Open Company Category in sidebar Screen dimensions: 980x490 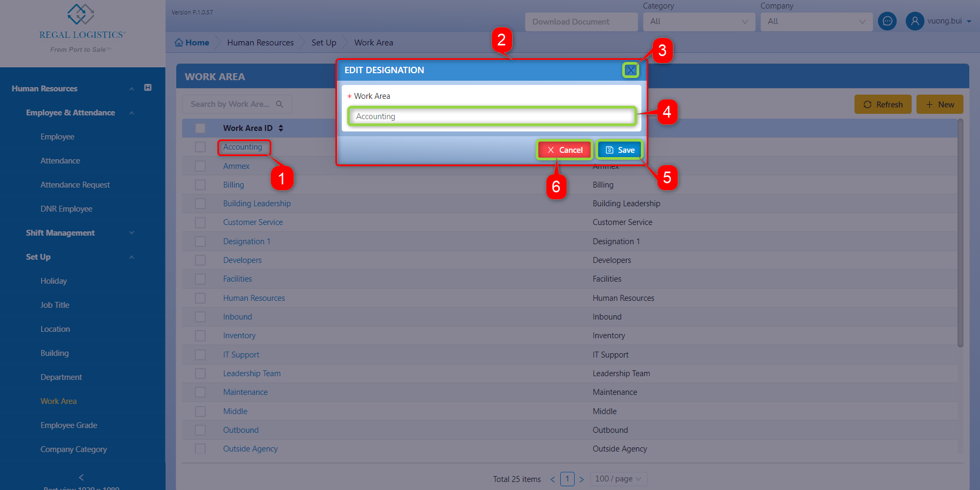(74, 449)
